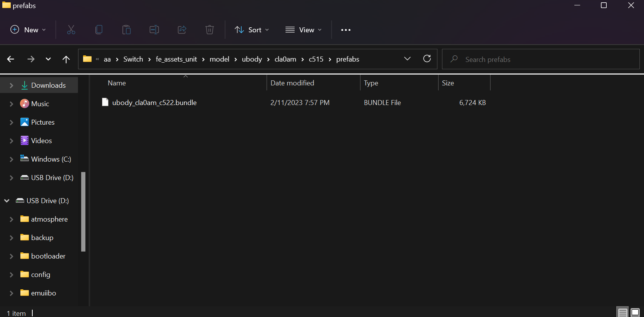Click the 2/11/2023 7:57 PM date cell
The width and height of the screenshot is (644, 317).
[300, 103]
